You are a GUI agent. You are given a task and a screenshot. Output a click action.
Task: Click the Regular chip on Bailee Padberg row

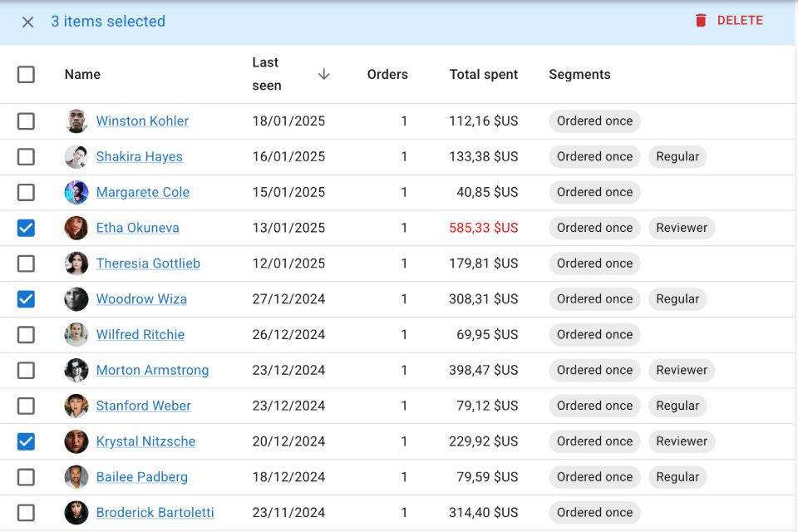pos(677,477)
